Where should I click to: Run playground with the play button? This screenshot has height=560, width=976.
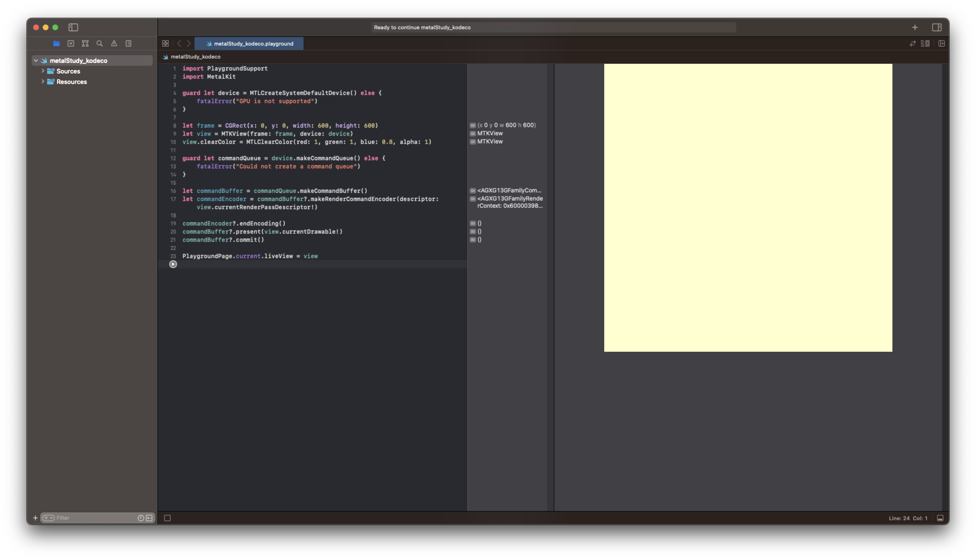pyautogui.click(x=173, y=264)
